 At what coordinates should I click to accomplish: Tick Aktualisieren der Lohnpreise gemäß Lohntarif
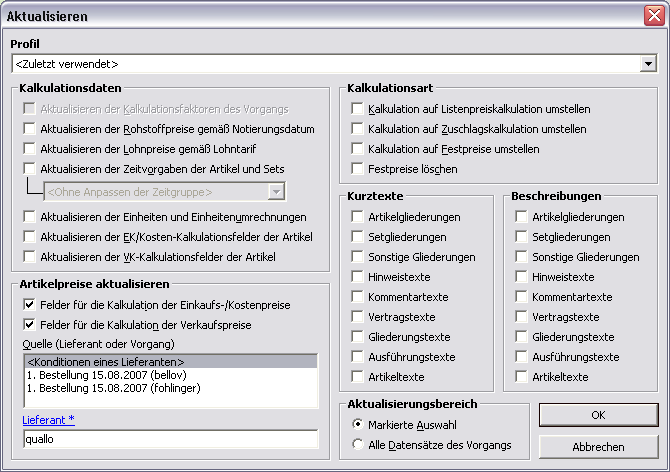pyautogui.click(x=29, y=149)
